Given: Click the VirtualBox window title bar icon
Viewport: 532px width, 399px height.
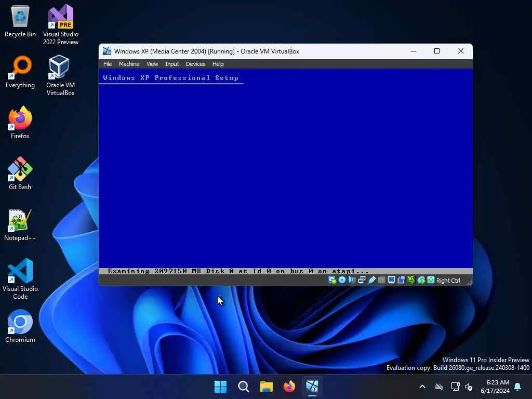Looking at the screenshot, I should pyautogui.click(x=107, y=51).
